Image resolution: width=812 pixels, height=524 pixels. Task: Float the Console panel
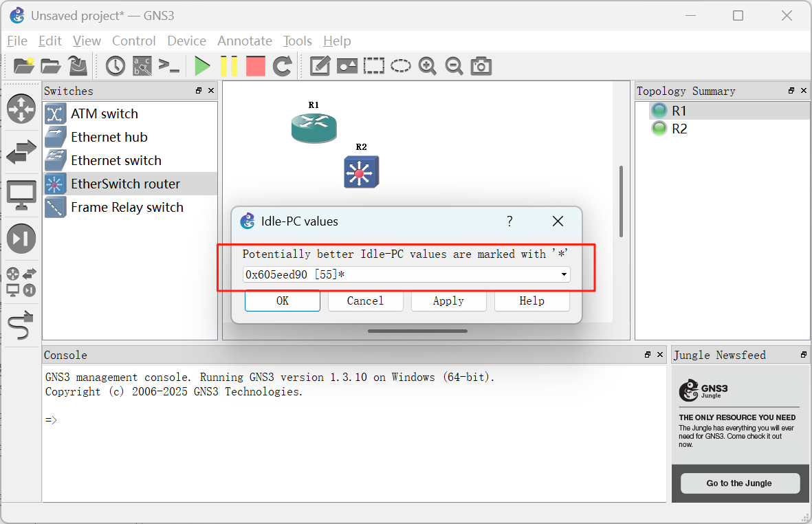pos(647,355)
